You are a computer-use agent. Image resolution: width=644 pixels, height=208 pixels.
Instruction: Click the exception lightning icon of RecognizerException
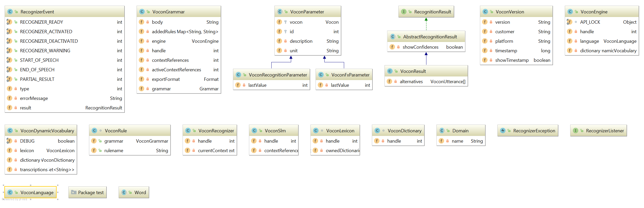(503, 131)
